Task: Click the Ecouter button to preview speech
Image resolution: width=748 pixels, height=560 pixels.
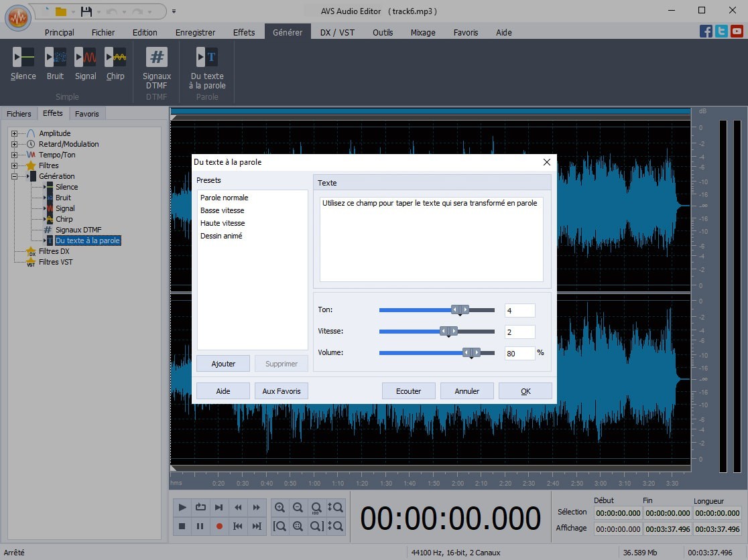Action: tap(408, 391)
